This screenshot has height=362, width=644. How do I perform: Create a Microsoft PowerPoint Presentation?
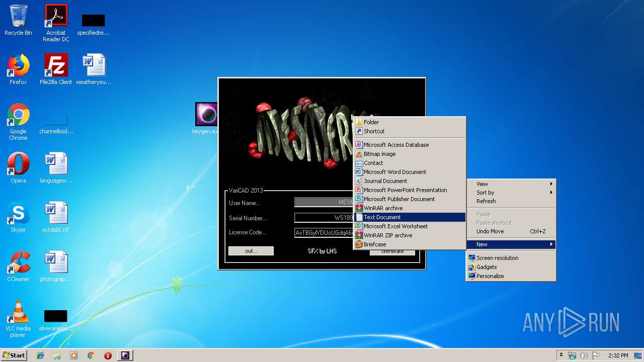(x=410, y=190)
